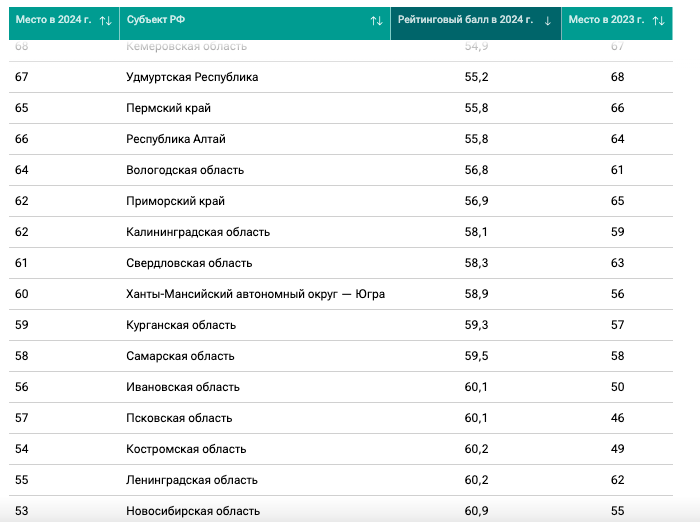Select Ханты-Мансийский автономный округ — Югра row
The image size is (700, 524).
click(x=341, y=294)
